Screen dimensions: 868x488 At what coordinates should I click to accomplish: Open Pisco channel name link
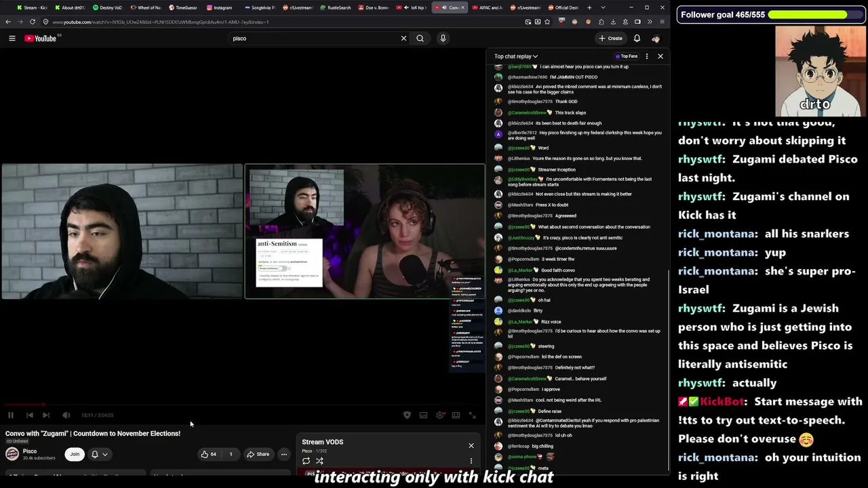pos(30,451)
